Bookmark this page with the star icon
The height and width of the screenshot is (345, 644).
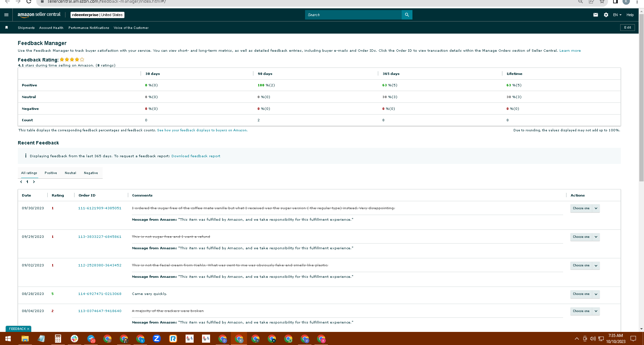point(602,2)
